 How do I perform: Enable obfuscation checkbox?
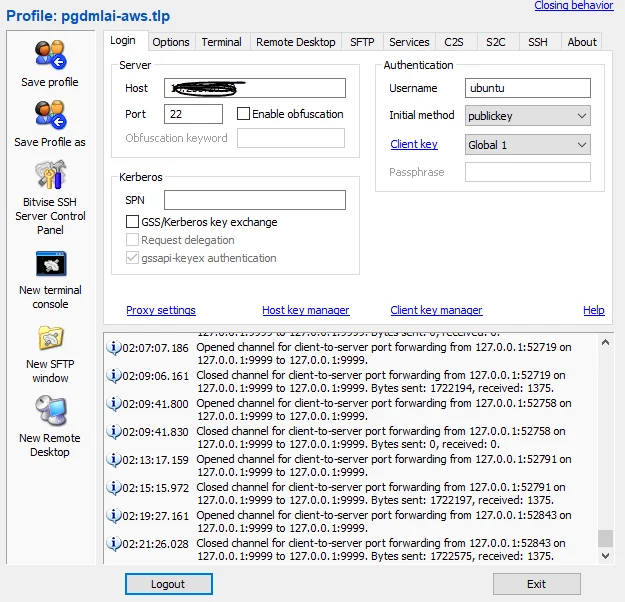[243, 114]
